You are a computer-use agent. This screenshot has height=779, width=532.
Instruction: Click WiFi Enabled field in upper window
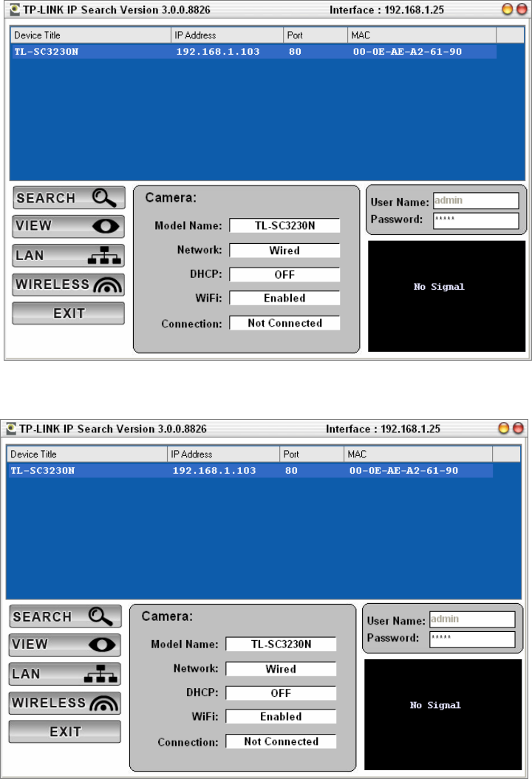[x=284, y=298]
